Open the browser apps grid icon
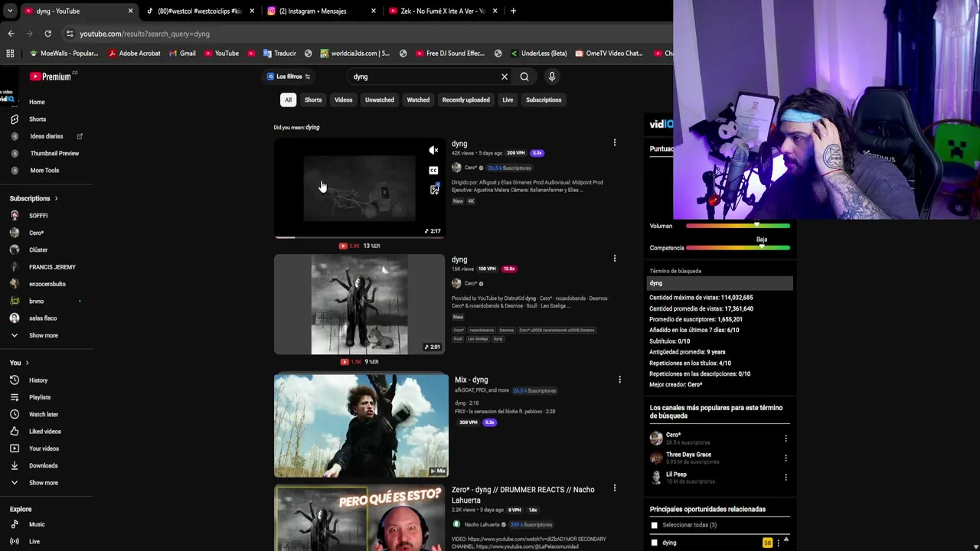This screenshot has width=980, height=551. (10, 54)
